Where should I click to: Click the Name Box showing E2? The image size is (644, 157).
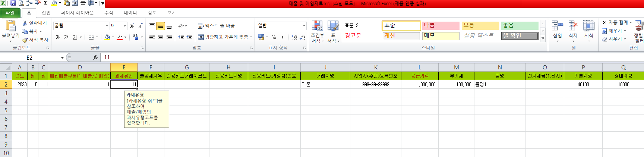[30, 57]
